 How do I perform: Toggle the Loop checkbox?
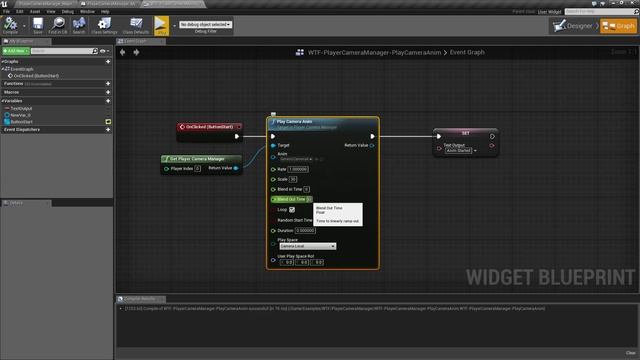292,209
